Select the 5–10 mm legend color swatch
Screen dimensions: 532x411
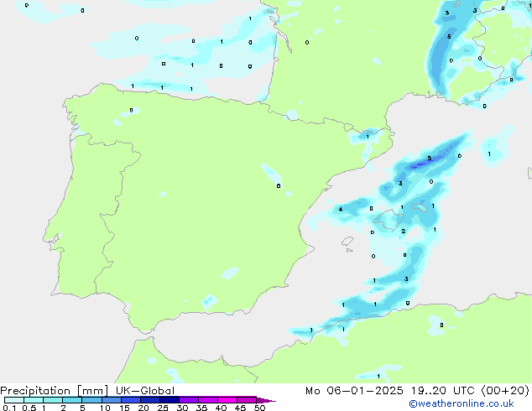(91, 400)
